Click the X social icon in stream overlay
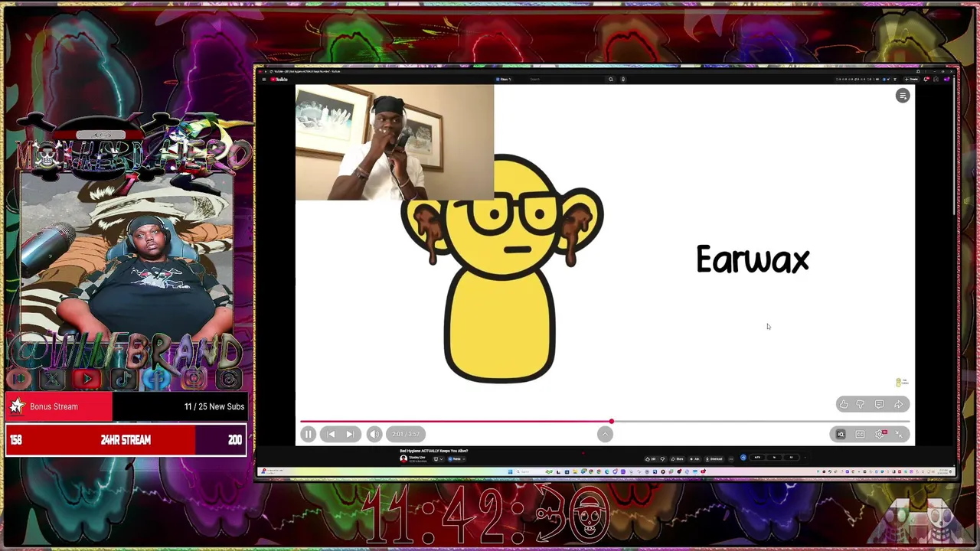Screen dimensions: 980x551 click(52, 378)
